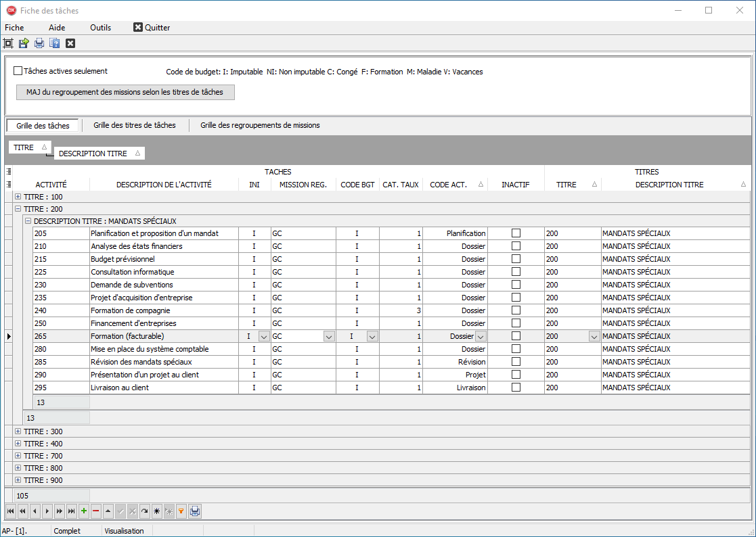This screenshot has height=537, width=756.
Task: Open the Fiche menu
Action: (14, 28)
